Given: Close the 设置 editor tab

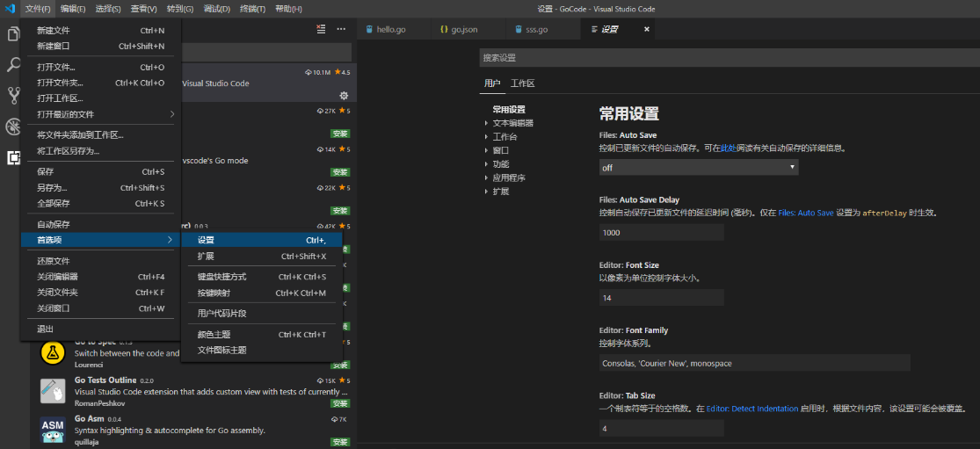Looking at the screenshot, I should [646, 29].
